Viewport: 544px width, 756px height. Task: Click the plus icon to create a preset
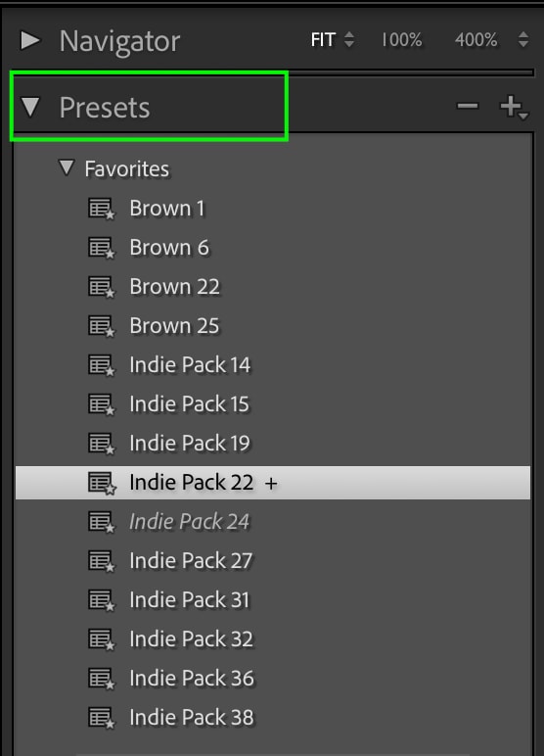click(x=514, y=107)
